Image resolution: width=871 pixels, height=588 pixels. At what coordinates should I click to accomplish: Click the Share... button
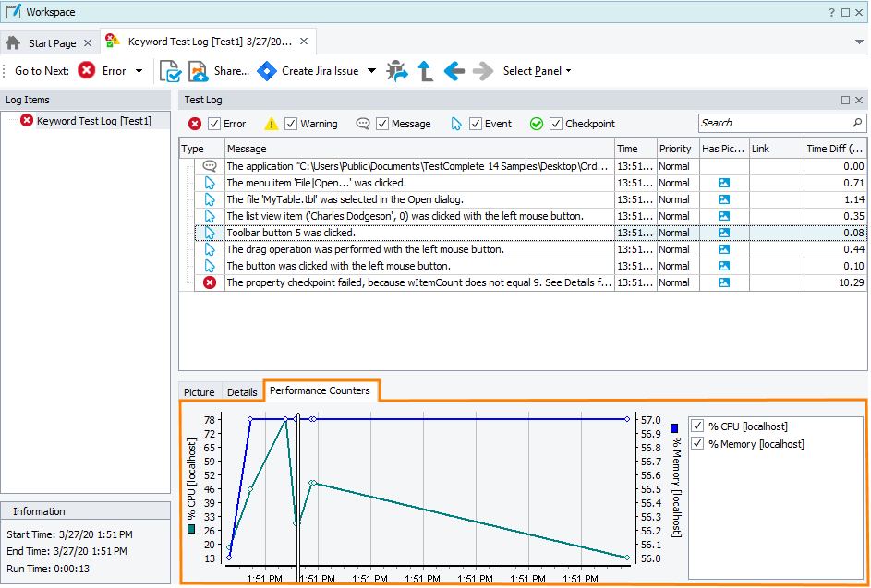tap(231, 71)
